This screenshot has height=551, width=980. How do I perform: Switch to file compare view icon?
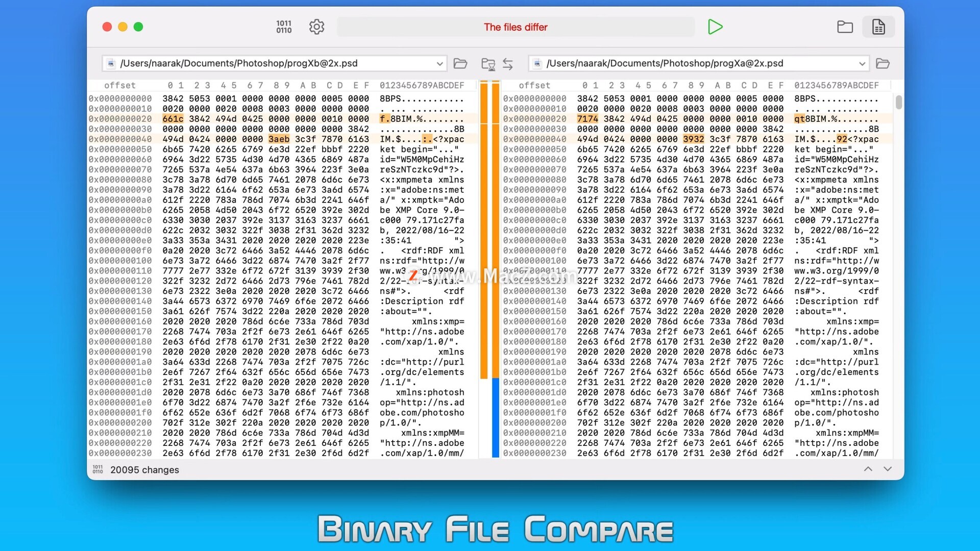click(878, 27)
